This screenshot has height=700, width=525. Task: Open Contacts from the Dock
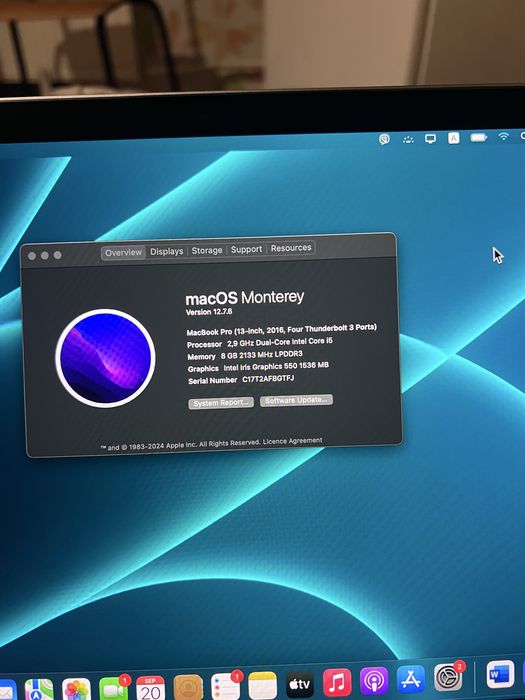188,688
